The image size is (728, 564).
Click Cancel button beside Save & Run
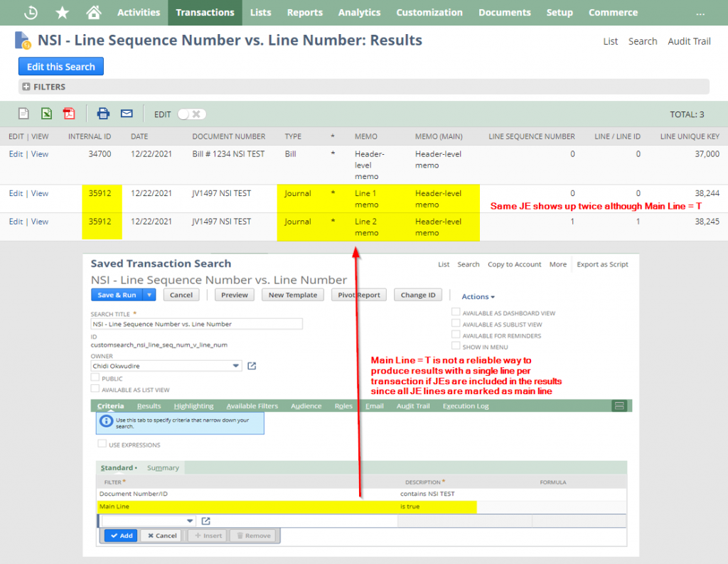pyautogui.click(x=181, y=295)
